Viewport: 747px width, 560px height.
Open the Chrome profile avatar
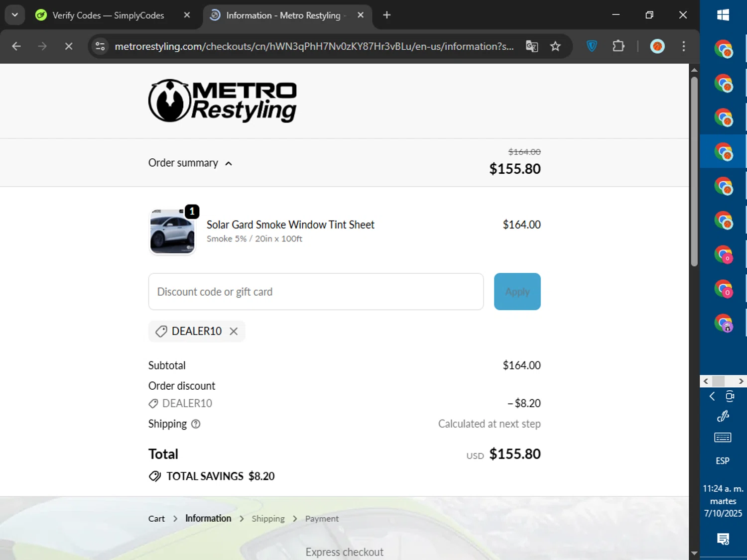657,46
